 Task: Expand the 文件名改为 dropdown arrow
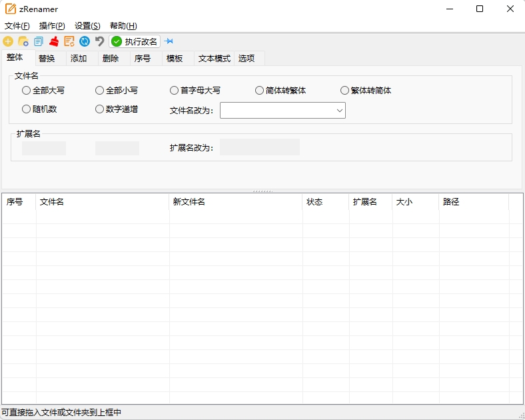coord(340,111)
